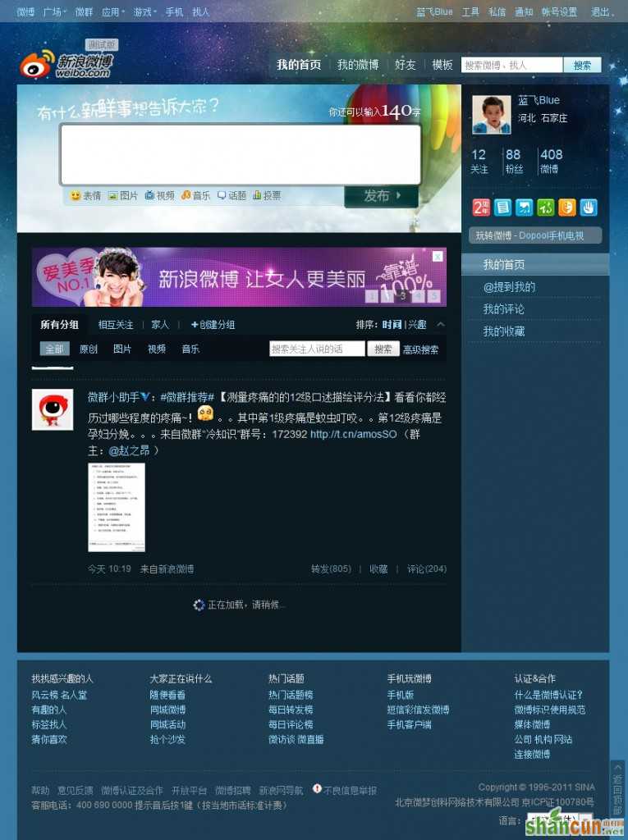Select 所有分组 tab
This screenshot has width=628, height=840.
click(60, 324)
